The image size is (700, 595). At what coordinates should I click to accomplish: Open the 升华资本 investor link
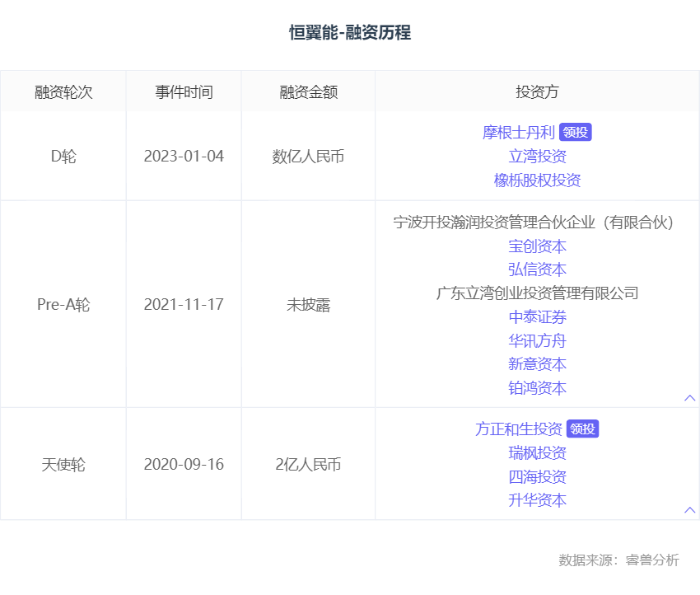click(x=537, y=500)
